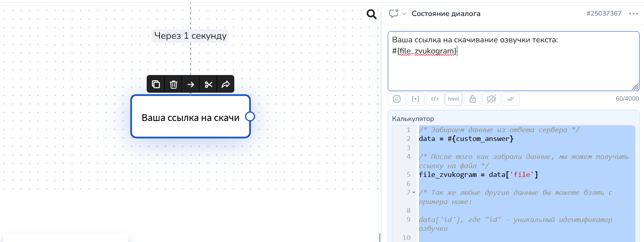Click the 'Через 1 секунду' delay label
The width and height of the screenshot is (644, 242).
(x=190, y=36)
